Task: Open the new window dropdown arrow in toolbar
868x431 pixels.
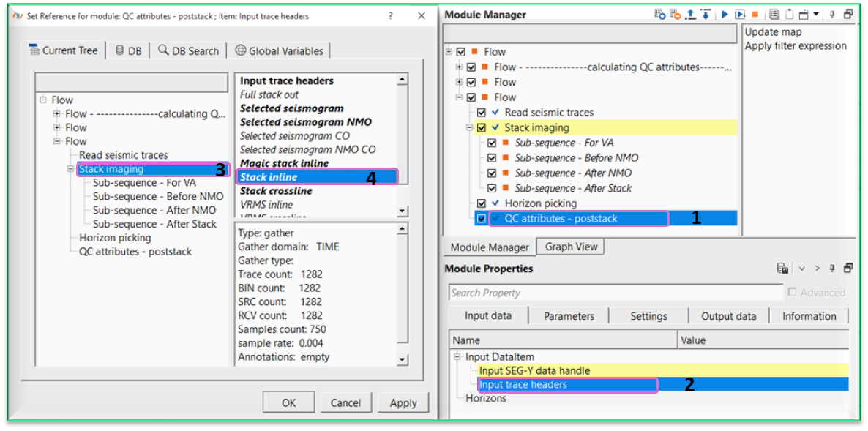Action: pos(815,14)
